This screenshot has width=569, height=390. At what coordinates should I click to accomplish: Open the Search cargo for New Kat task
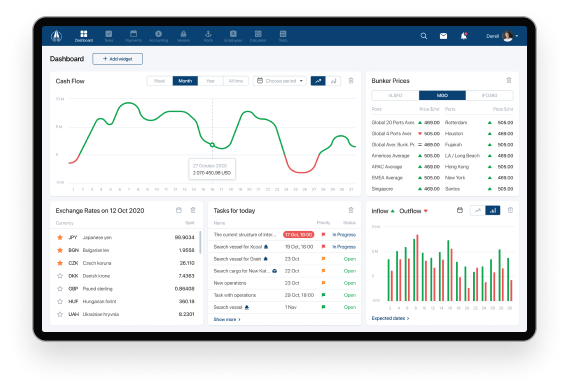point(284,271)
